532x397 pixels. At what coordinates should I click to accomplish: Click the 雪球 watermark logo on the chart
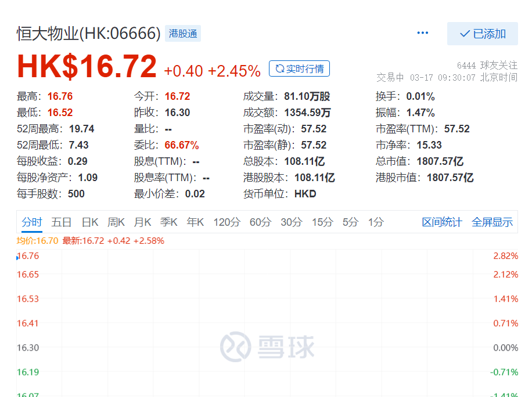click(x=267, y=347)
